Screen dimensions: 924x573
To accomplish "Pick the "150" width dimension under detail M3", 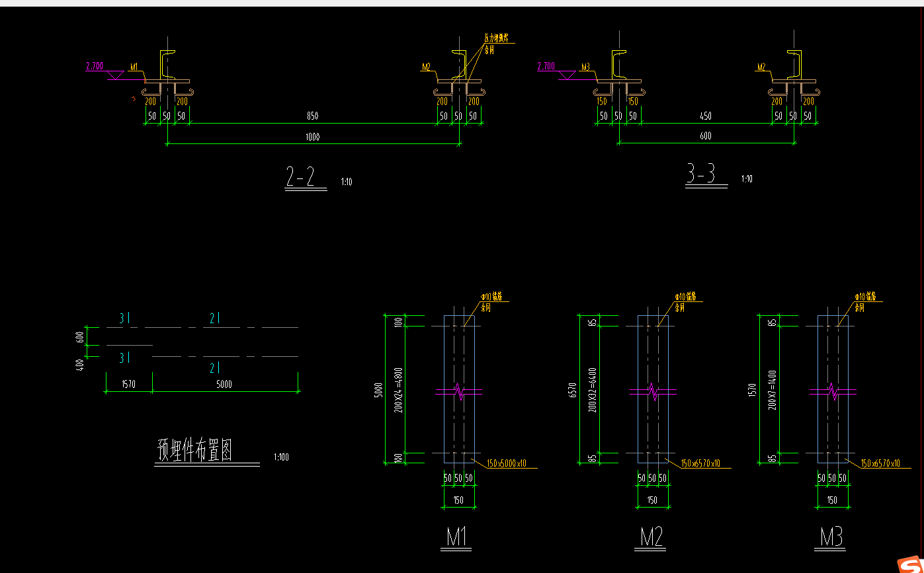I will point(832,501).
